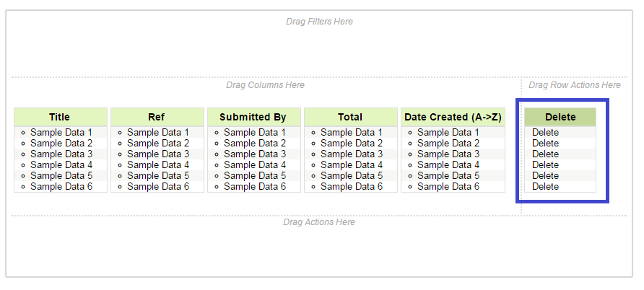
Task: Select Sample Data 6 in Submitted By column
Action: click(x=255, y=187)
